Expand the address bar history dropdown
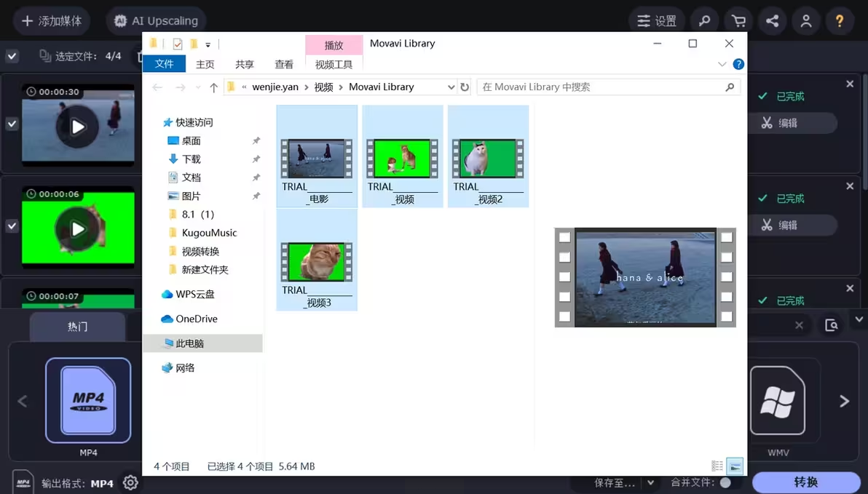 (451, 87)
